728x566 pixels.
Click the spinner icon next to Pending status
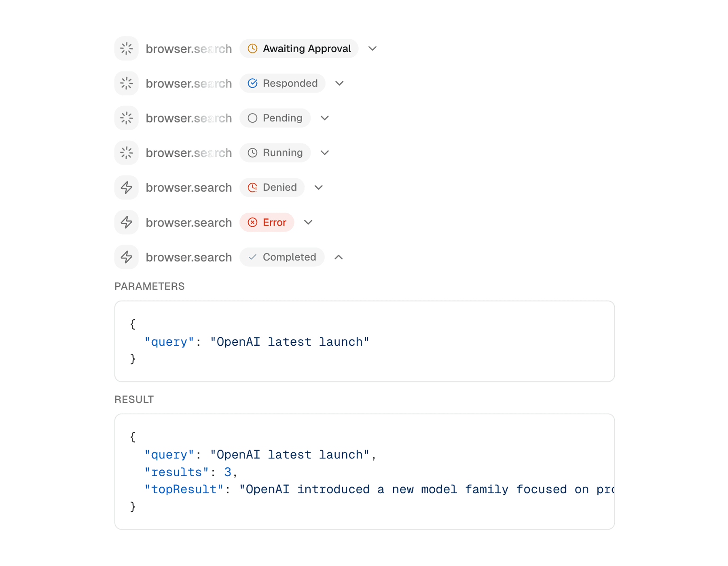click(126, 118)
